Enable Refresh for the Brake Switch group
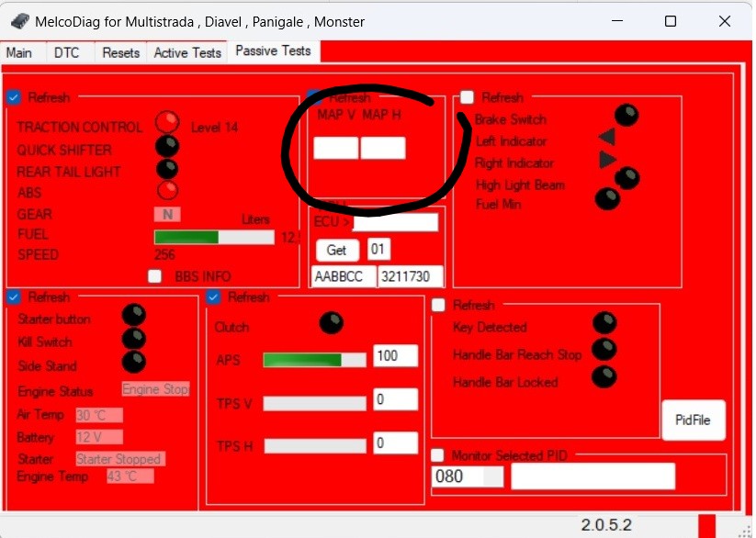Screen dimensions: 756x538 click(x=467, y=97)
